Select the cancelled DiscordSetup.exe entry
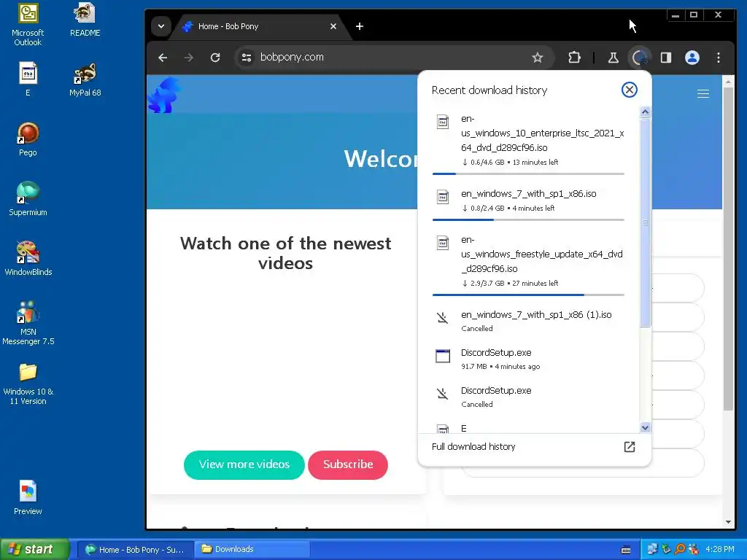The height and width of the screenshot is (560, 747). coord(528,397)
